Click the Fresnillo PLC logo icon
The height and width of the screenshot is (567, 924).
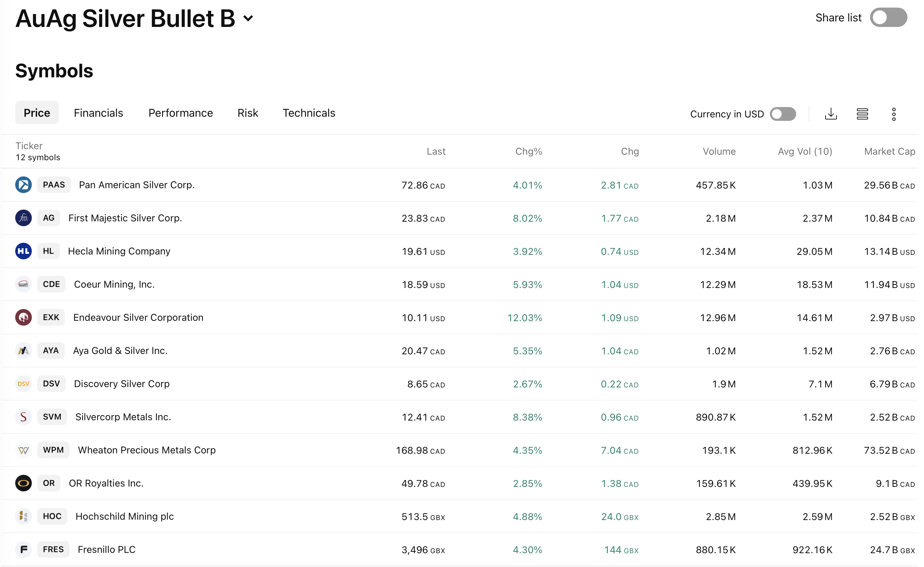tap(23, 549)
